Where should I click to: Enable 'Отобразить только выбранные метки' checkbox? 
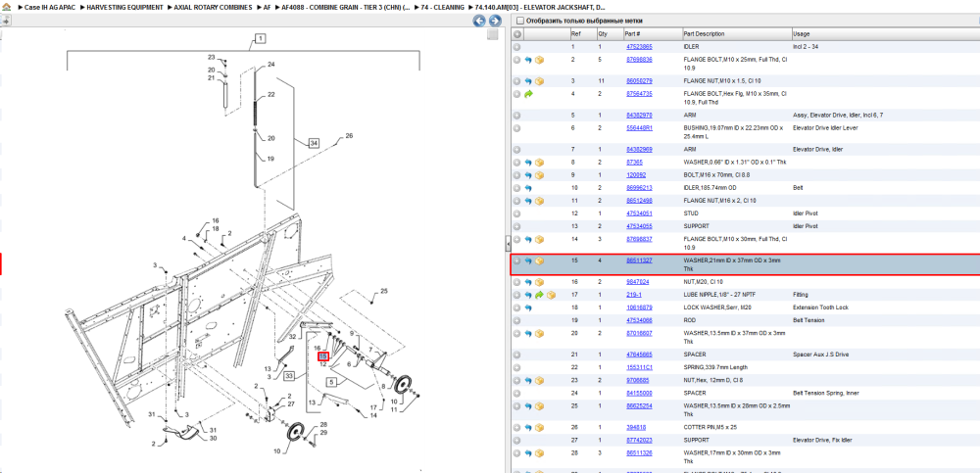tap(520, 21)
